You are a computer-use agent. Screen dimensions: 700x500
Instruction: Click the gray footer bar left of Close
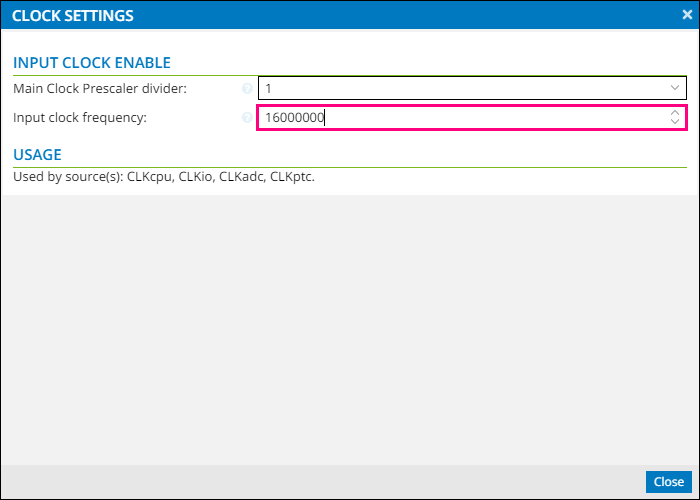pos(323,482)
